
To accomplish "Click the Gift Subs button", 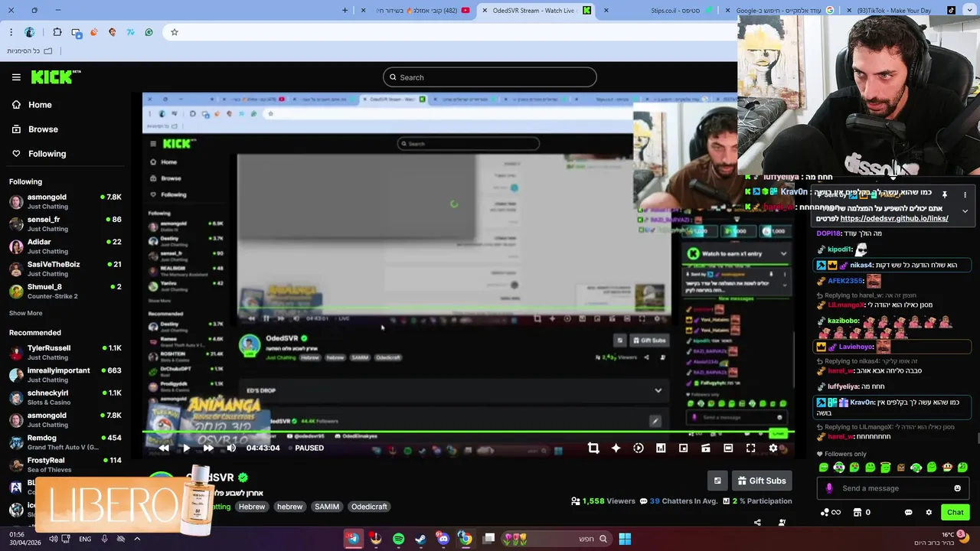I will click(x=762, y=481).
